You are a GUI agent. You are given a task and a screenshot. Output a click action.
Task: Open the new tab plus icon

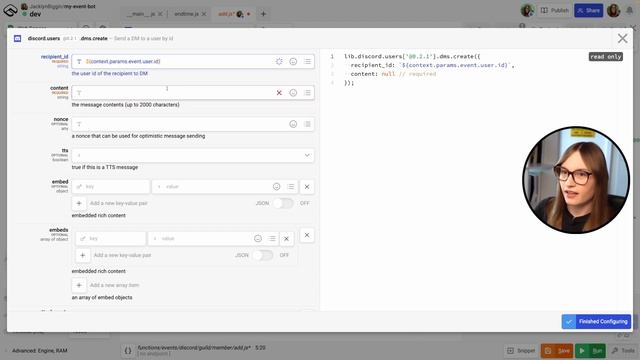pyautogui.click(x=263, y=14)
